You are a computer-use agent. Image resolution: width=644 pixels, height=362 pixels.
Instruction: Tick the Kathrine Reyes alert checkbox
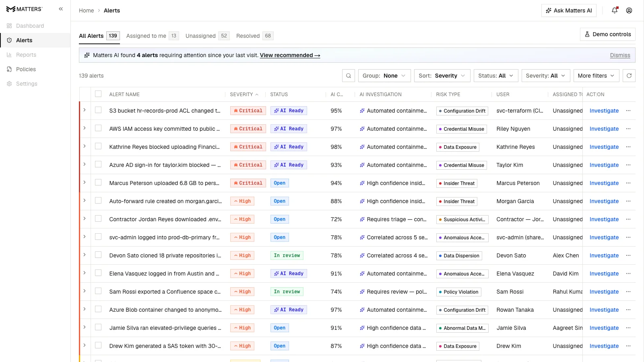coord(98,146)
